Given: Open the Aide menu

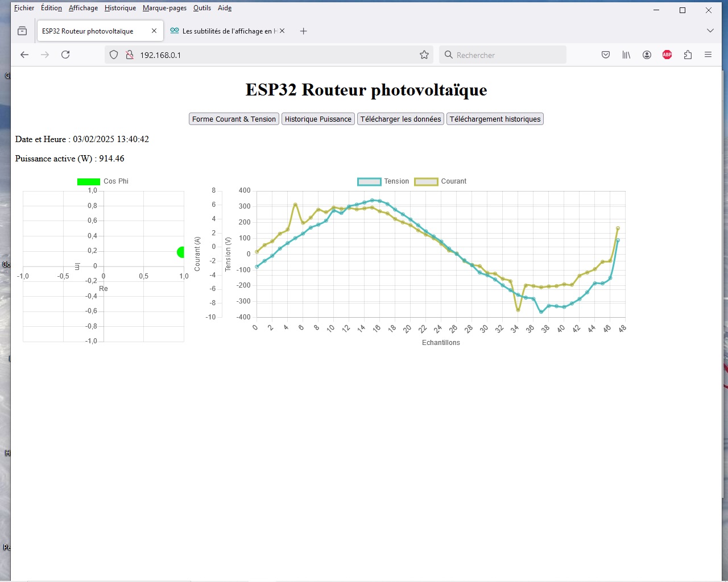Looking at the screenshot, I should pos(225,8).
